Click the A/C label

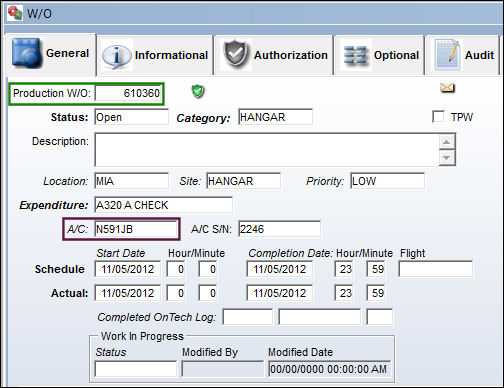(x=77, y=229)
